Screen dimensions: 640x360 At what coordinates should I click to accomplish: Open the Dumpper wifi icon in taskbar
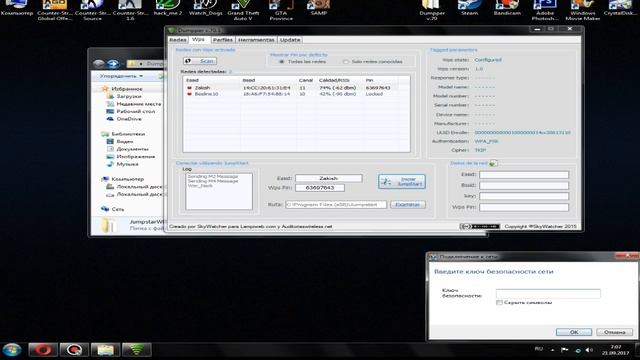(x=137, y=350)
